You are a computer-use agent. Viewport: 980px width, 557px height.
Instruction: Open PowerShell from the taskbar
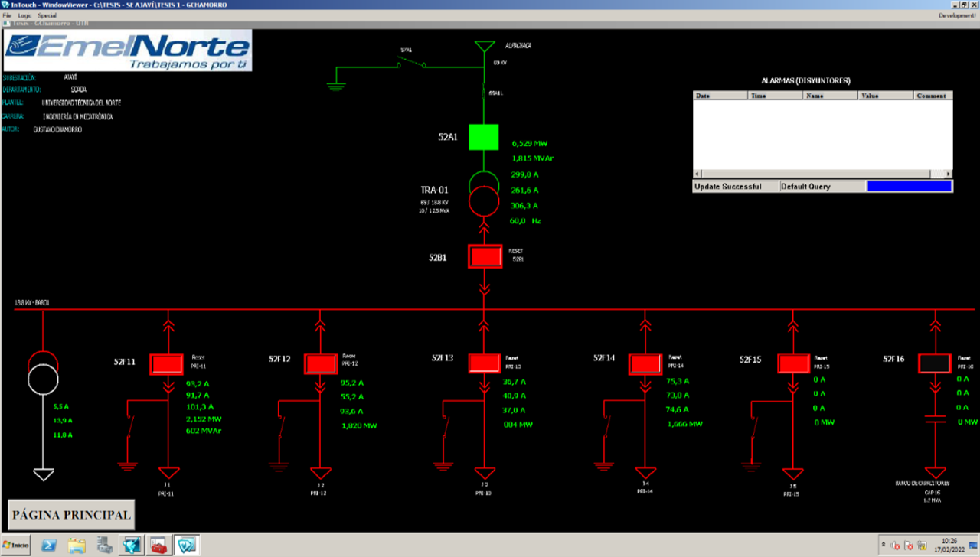point(48,546)
